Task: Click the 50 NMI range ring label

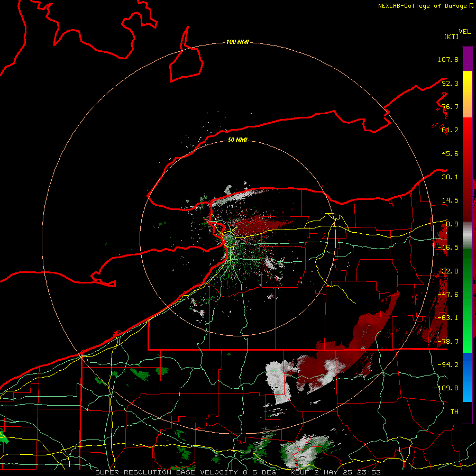Action: 237,140
